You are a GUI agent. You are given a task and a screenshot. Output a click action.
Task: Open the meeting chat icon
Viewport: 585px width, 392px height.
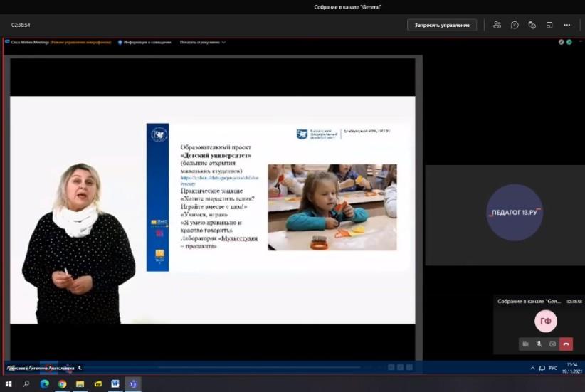[x=515, y=25]
